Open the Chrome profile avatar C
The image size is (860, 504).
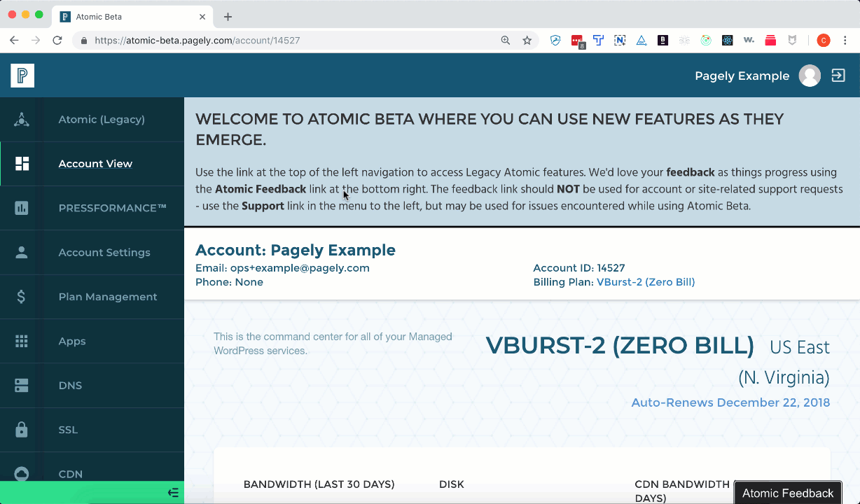[824, 41]
